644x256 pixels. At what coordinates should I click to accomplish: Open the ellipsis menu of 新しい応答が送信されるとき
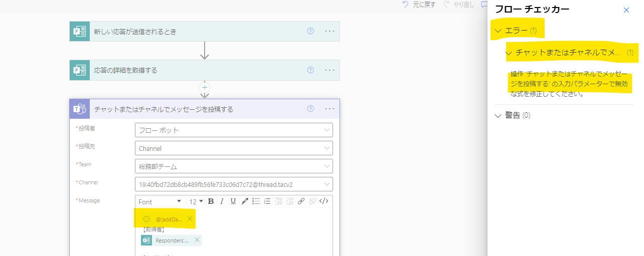pyautogui.click(x=330, y=31)
